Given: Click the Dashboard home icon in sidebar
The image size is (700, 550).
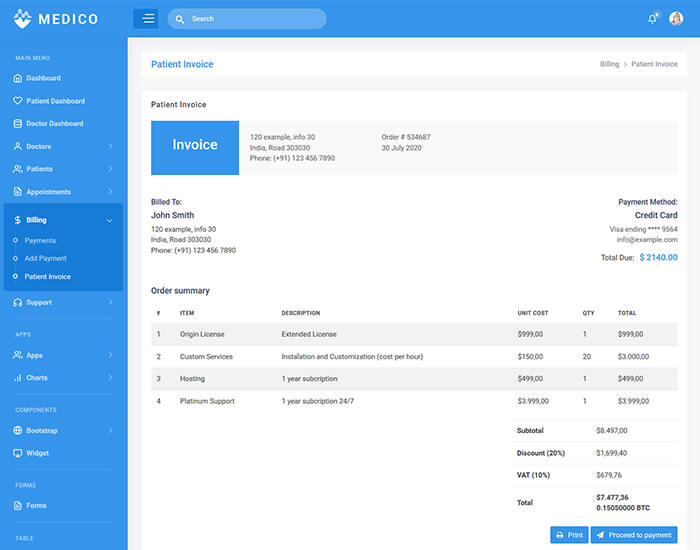Looking at the screenshot, I should [17, 78].
